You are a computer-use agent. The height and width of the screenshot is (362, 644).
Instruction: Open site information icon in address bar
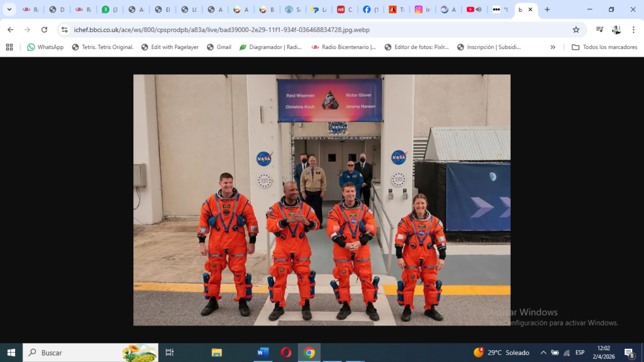click(x=64, y=30)
